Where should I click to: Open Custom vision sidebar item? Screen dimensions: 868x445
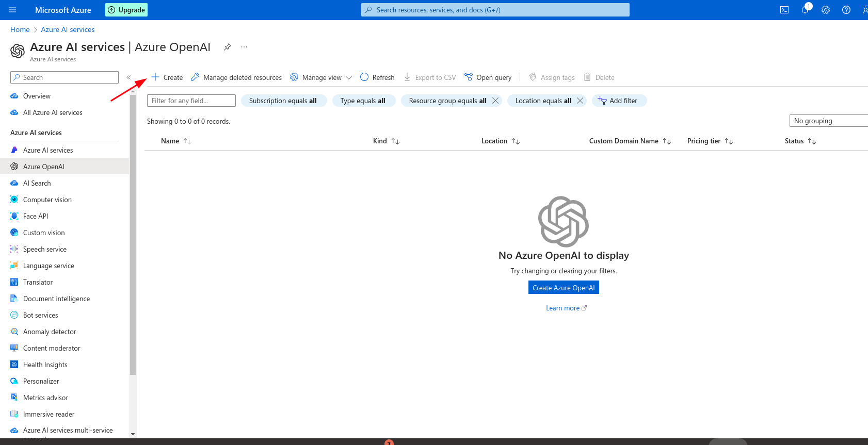click(x=65, y=233)
